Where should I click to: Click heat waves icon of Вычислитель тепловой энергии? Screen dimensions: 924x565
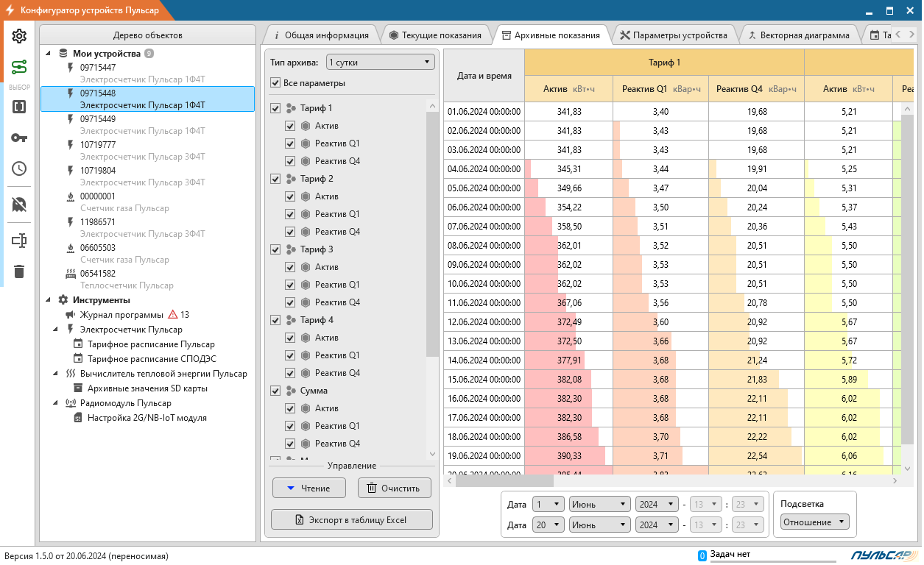click(71, 374)
